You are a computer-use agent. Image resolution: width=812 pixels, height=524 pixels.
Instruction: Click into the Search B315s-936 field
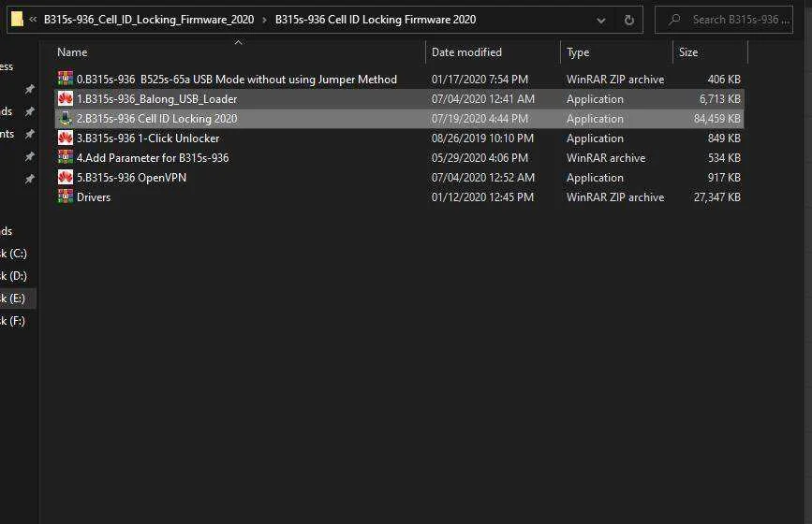[724, 20]
